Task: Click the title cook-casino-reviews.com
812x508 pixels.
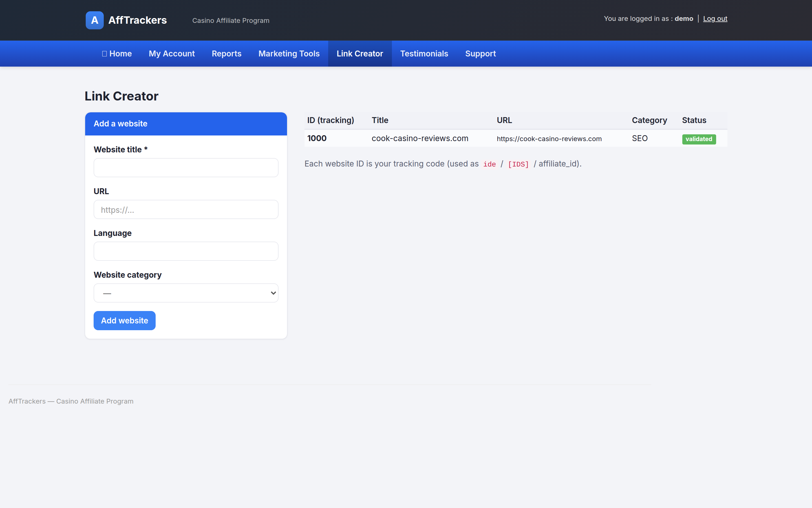Action: 420,138
